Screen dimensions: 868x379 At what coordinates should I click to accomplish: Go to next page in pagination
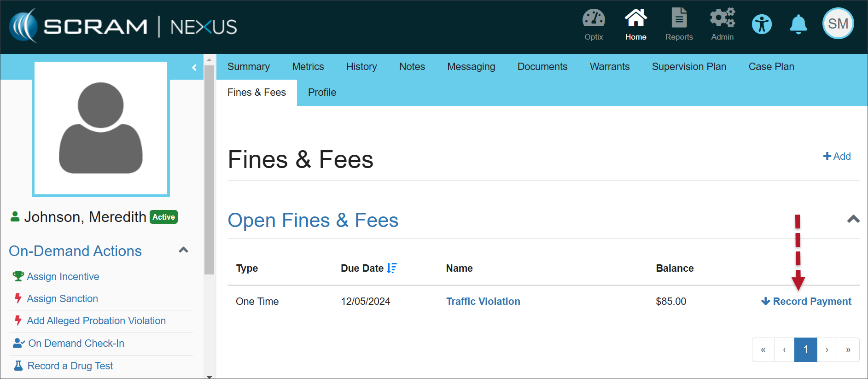coord(827,350)
